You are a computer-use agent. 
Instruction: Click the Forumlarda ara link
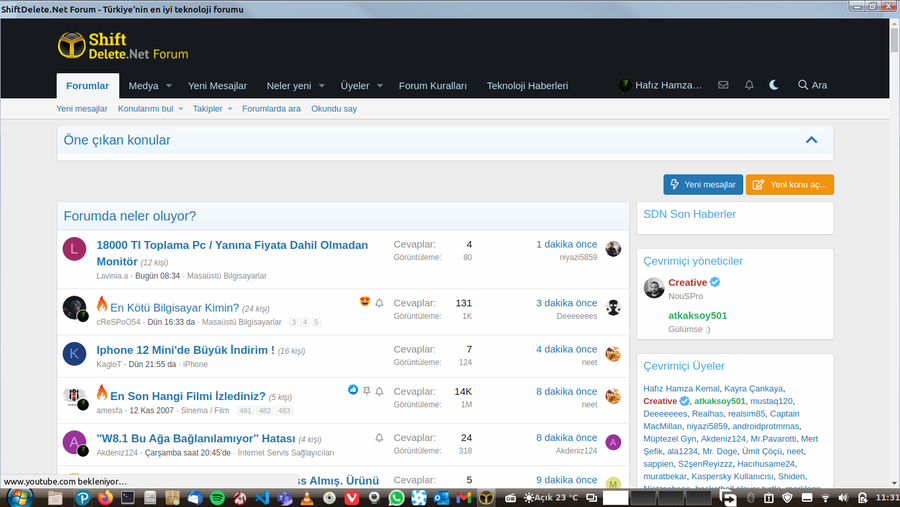tap(271, 109)
